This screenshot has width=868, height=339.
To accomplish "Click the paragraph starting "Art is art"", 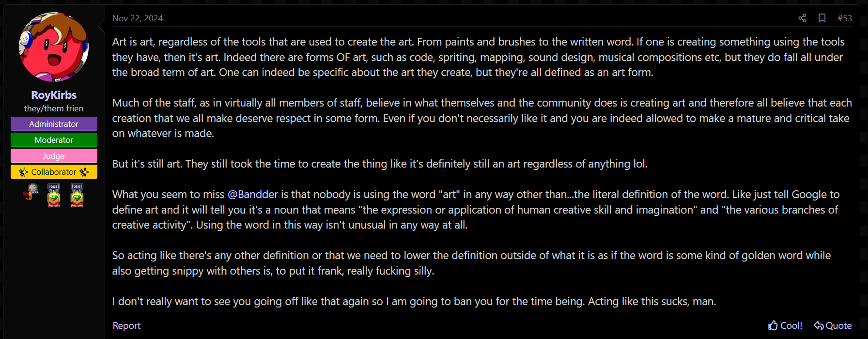I will coord(480,57).
